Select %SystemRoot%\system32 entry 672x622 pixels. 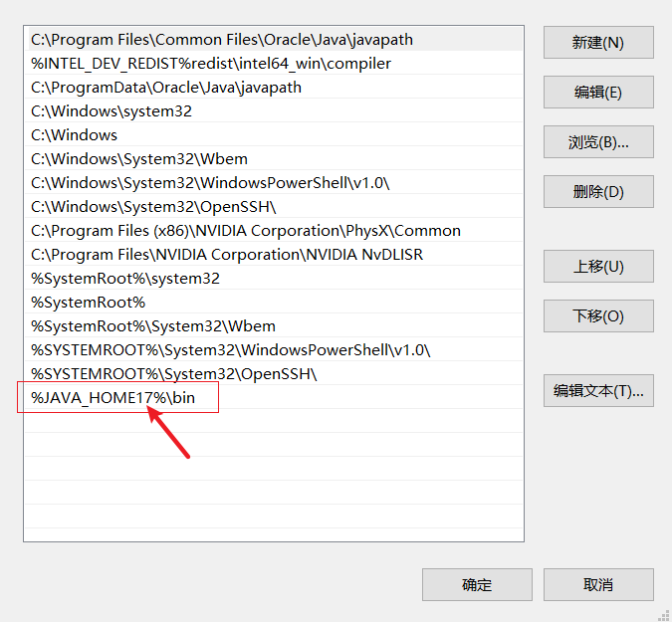pyautogui.click(x=274, y=279)
